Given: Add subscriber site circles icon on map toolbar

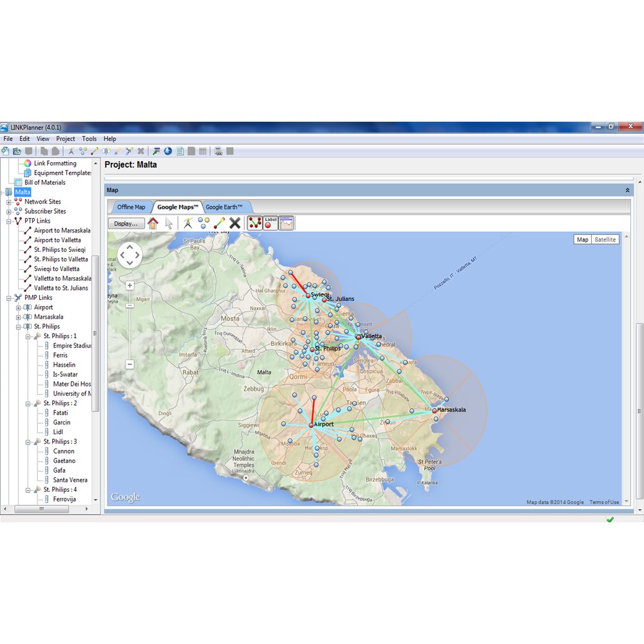Looking at the screenshot, I should tap(204, 223).
